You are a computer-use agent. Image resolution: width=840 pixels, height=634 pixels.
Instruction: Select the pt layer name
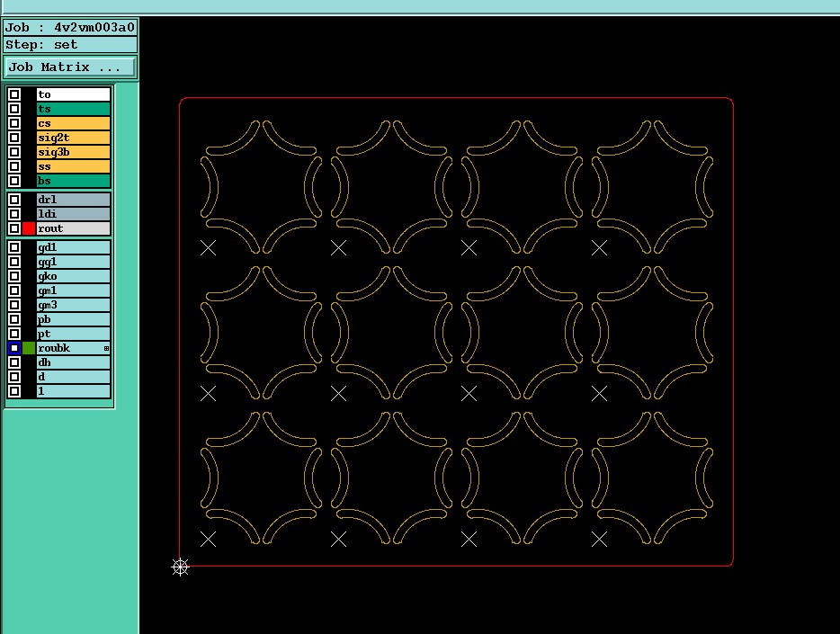[74, 335]
